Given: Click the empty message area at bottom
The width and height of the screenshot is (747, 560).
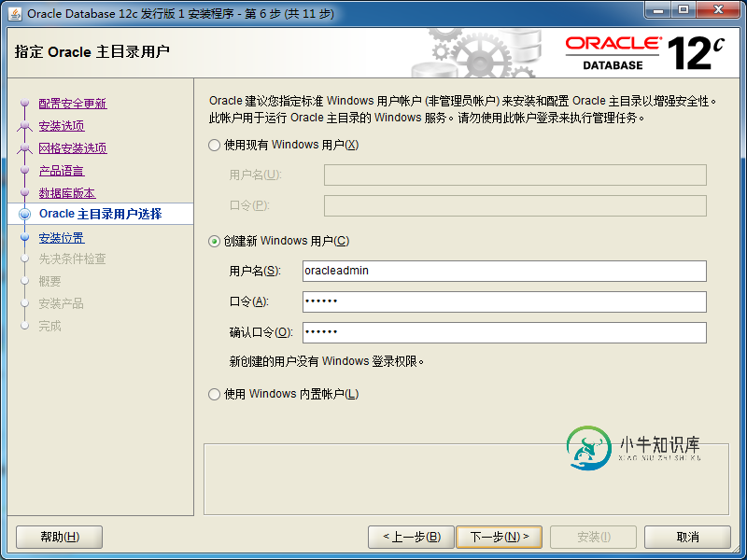Looking at the screenshot, I should click(466, 479).
